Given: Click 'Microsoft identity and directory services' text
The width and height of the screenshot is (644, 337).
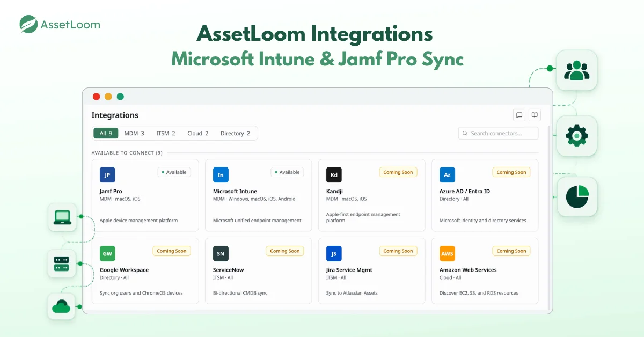Looking at the screenshot, I should pos(483,221).
